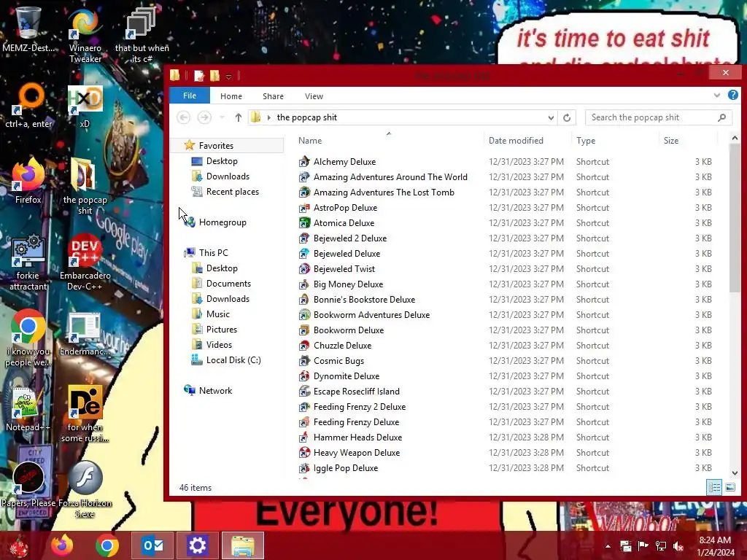
Task: Launch Firefox from the desktop icon
Action: pos(28,181)
